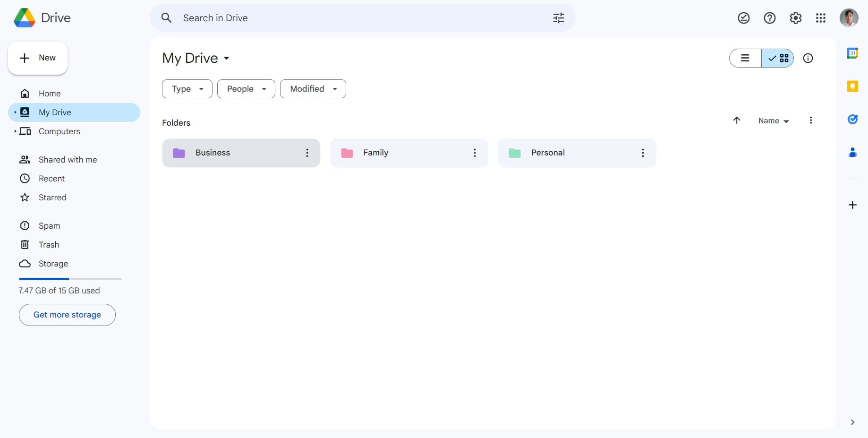Screen dimensions: 868x438
Task: Click the Google Drive logo
Action: [25, 18]
